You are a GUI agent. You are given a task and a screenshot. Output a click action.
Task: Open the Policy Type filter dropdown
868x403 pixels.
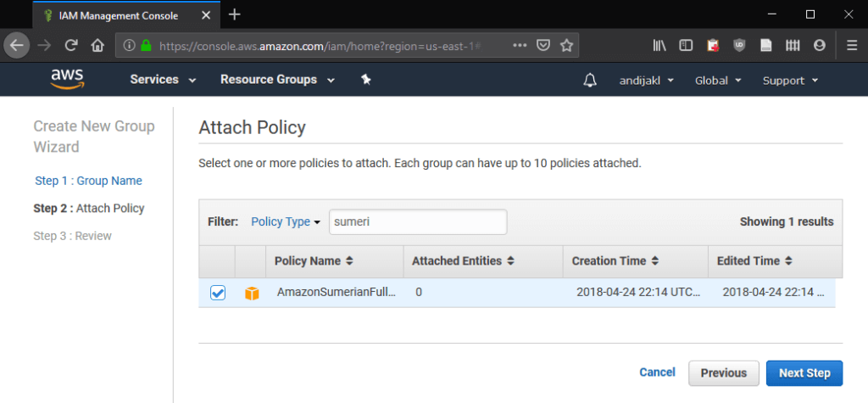(286, 221)
